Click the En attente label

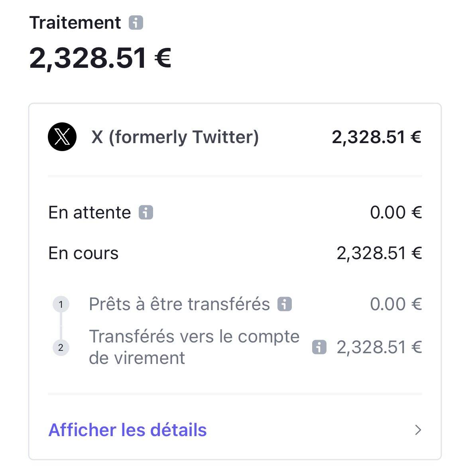[89, 212]
